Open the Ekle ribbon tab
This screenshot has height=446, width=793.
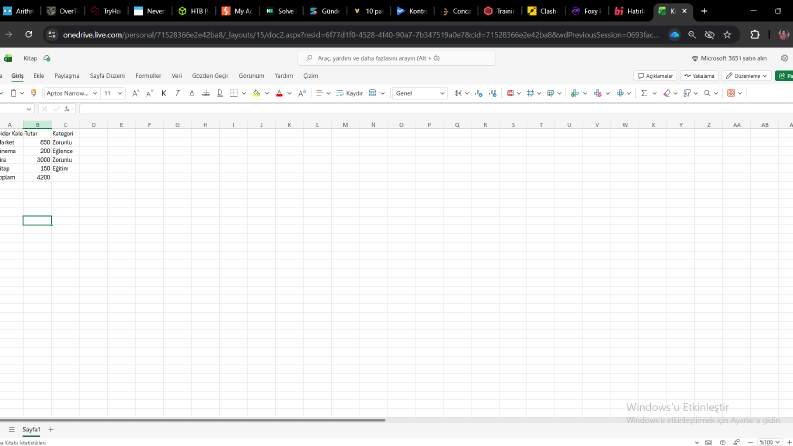(x=39, y=75)
